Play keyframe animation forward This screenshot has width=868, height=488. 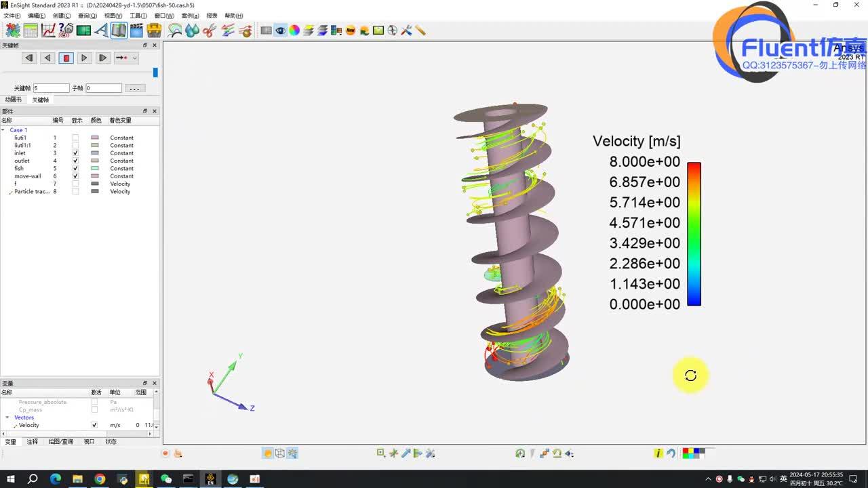[x=84, y=58]
